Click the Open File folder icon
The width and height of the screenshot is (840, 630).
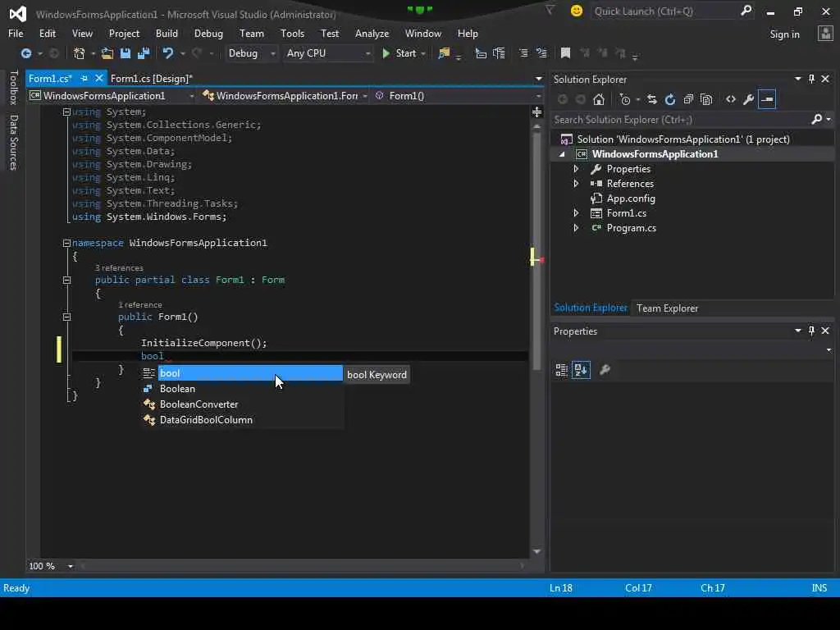click(107, 53)
